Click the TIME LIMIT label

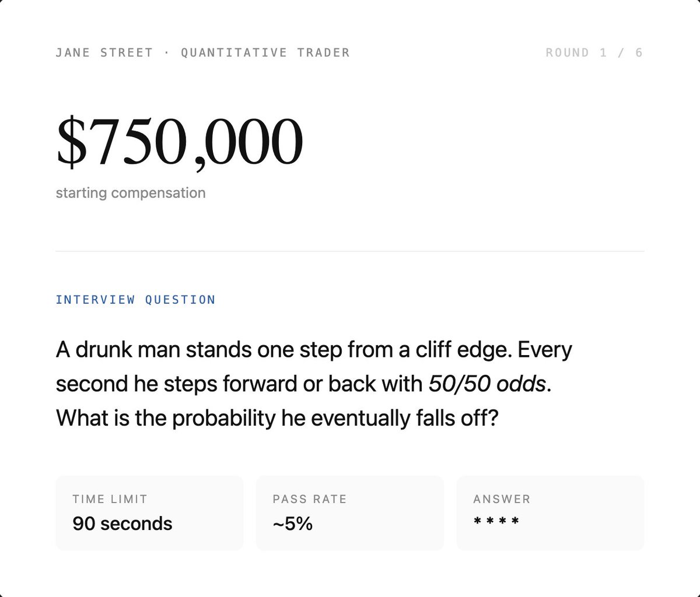[110, 500]
